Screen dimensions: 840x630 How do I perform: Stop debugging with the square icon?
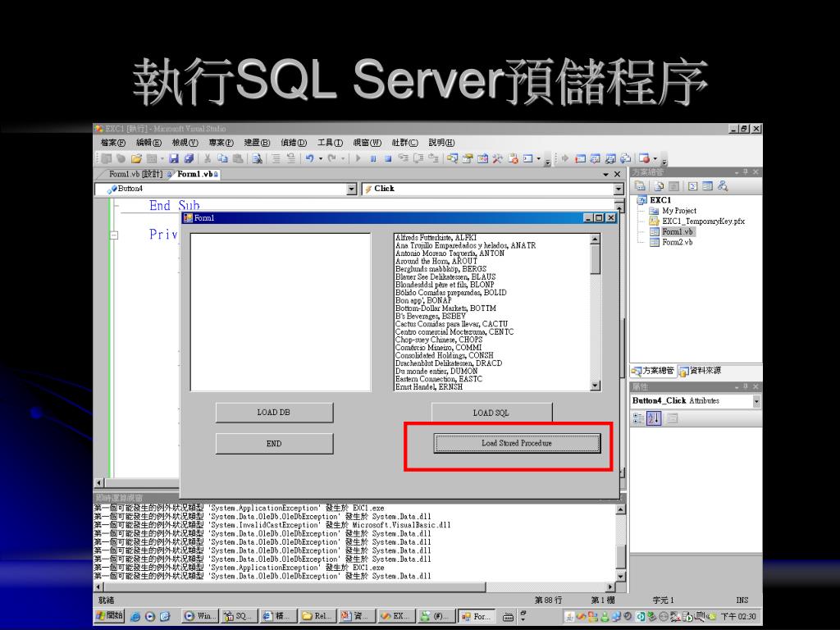(x=388, y=158)
